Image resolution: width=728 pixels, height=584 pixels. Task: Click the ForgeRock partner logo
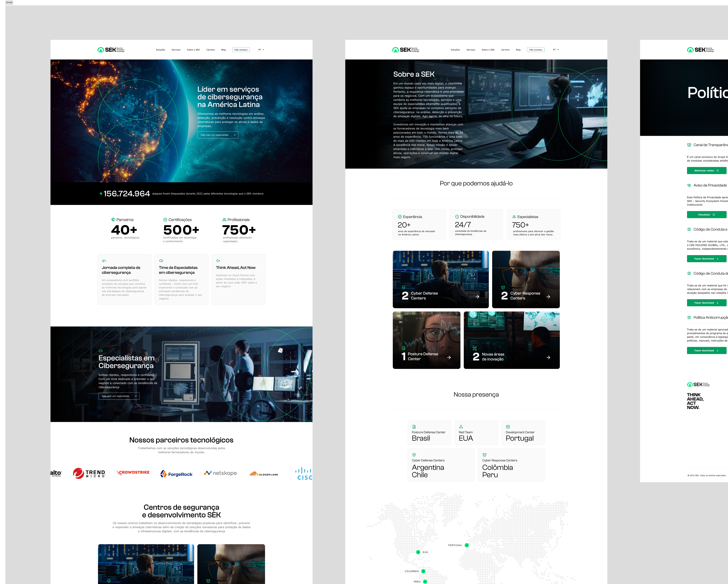click(176, 474)
